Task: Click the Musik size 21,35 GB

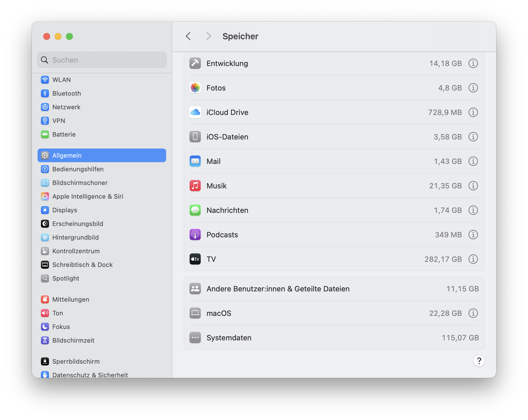Action: coord(445,186)
